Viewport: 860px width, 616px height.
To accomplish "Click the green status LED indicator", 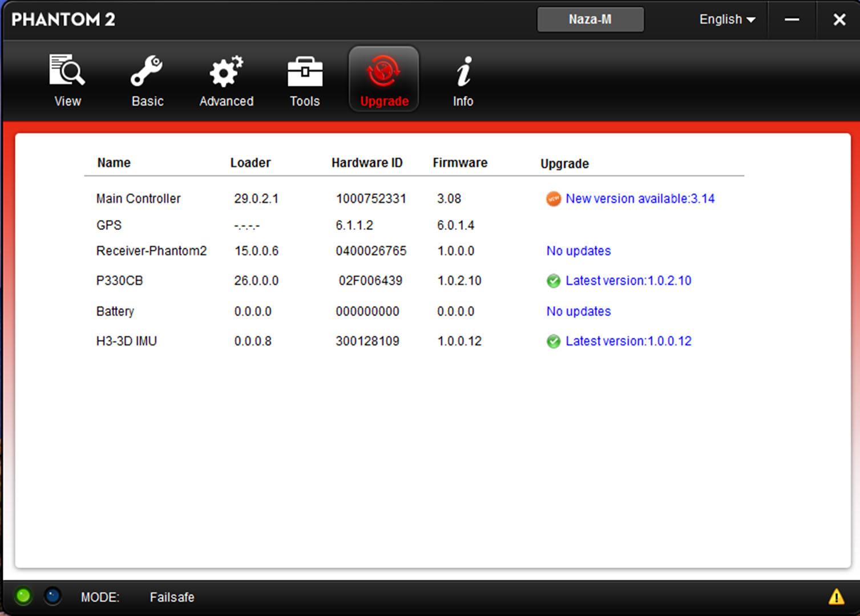I will click(x=23, y=597).
